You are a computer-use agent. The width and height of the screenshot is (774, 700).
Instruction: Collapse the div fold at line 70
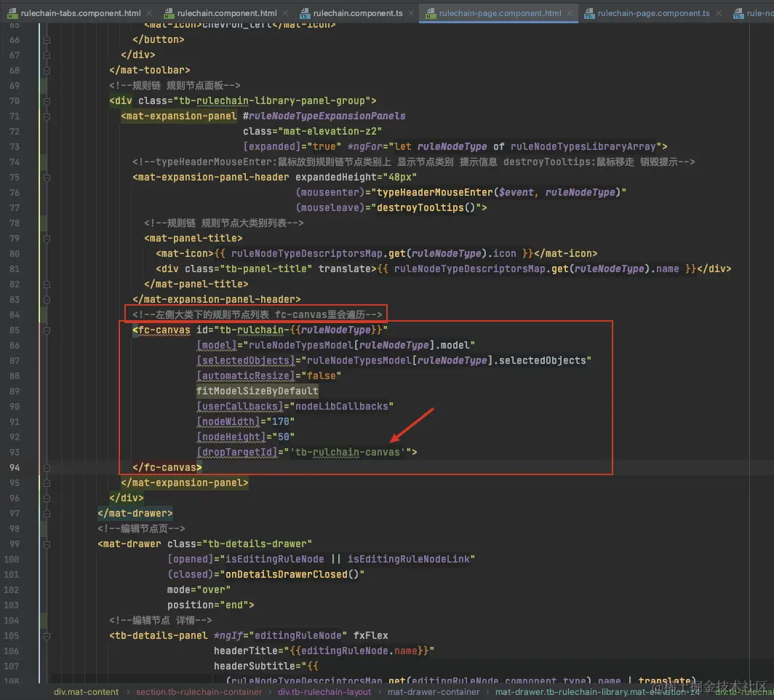pos(47,101)
